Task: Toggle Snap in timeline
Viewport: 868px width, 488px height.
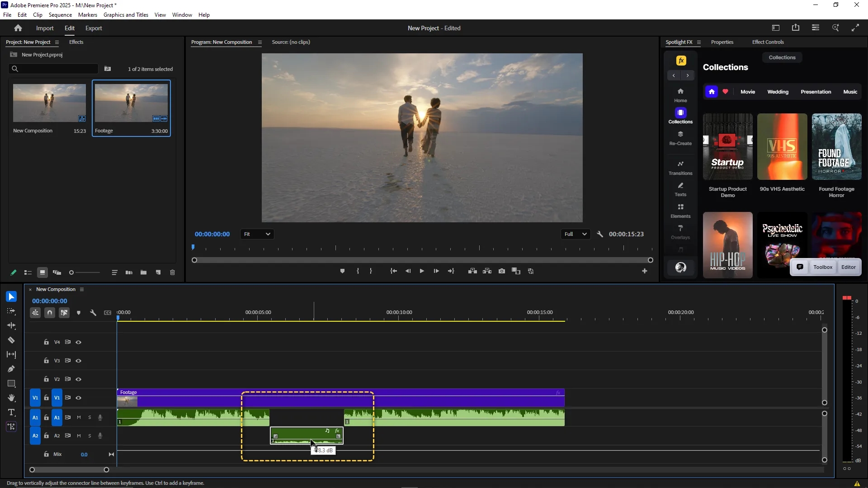Action: pyautogui.click(x=50, y=313)
